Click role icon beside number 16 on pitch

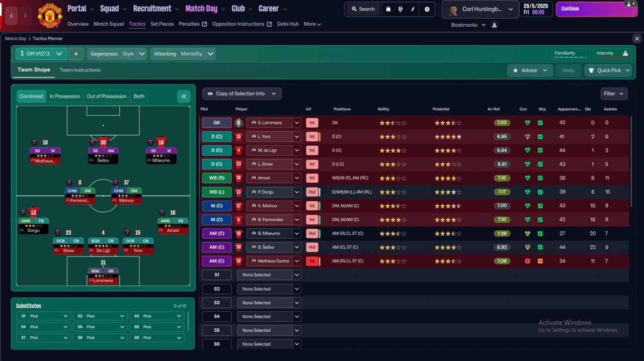coord(162,213)
